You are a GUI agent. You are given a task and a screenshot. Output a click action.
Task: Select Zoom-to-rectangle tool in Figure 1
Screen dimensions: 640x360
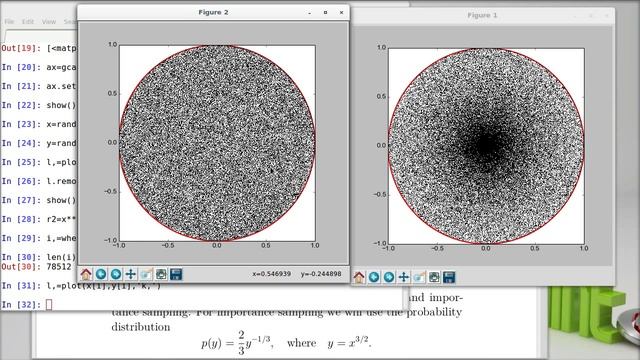(x=419, y=278)
